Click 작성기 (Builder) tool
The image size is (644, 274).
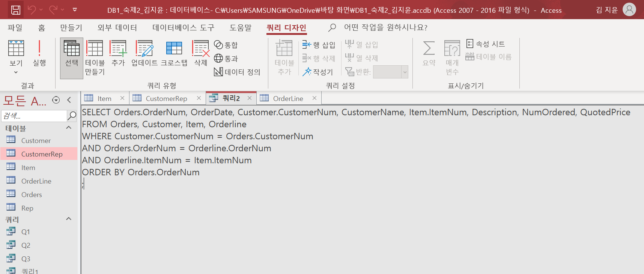[x=318, y=72]
